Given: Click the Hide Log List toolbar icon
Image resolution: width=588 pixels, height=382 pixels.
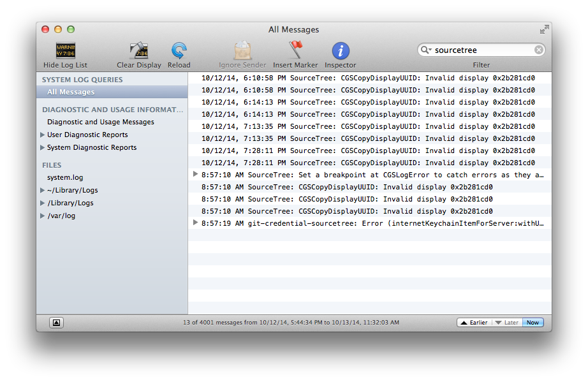Looking at the screenshot, I should point(66,50).
